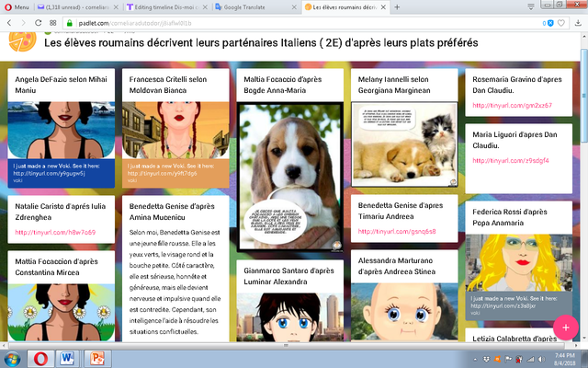This screenshot has width=588, height=368.
Task: Open the tab list menu icon
Action: (x=531, y=6)
